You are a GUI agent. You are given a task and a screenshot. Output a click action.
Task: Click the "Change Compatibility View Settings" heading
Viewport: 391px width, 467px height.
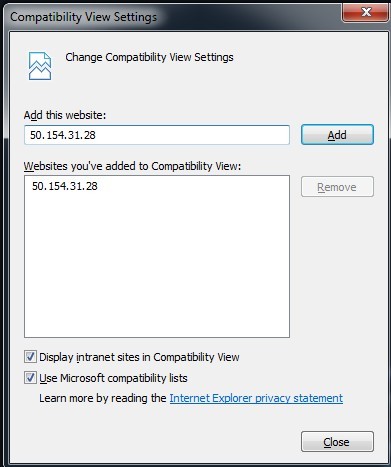(149, 57)
